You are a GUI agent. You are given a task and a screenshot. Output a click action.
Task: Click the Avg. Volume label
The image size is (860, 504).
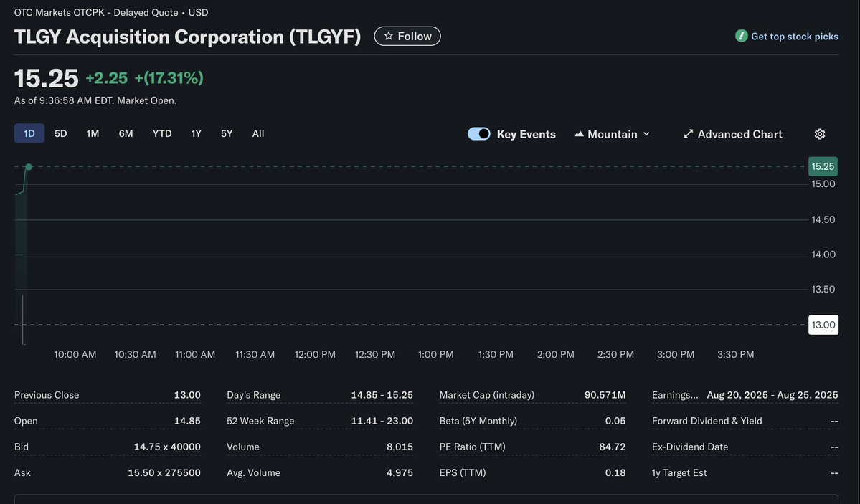(253, 472)
